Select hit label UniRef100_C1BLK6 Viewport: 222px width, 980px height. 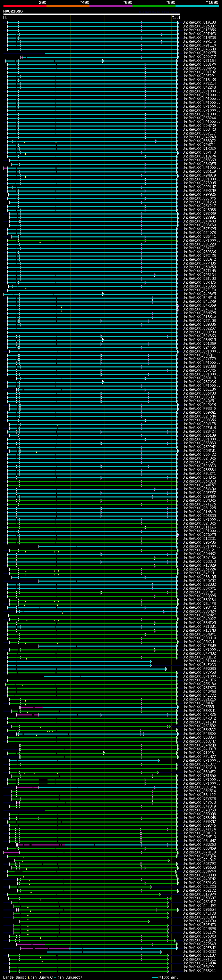pyautogui.click(x=199, y=80)
